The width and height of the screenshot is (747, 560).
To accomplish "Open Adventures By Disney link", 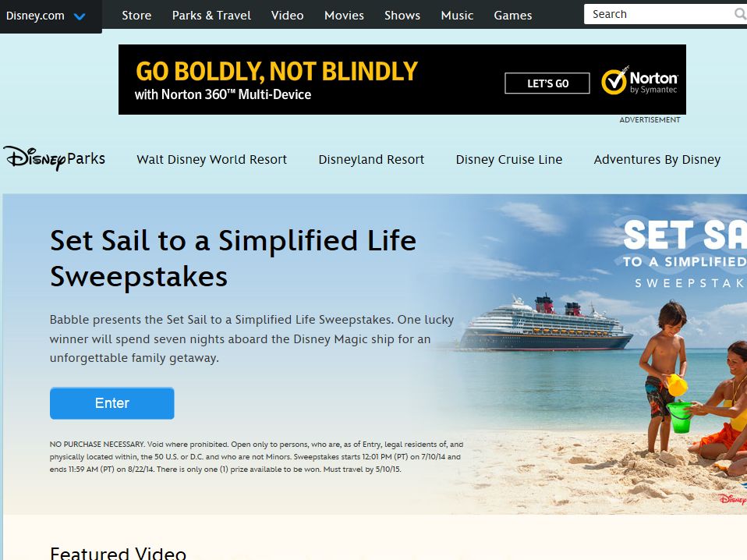I will (x=657, y=159).
